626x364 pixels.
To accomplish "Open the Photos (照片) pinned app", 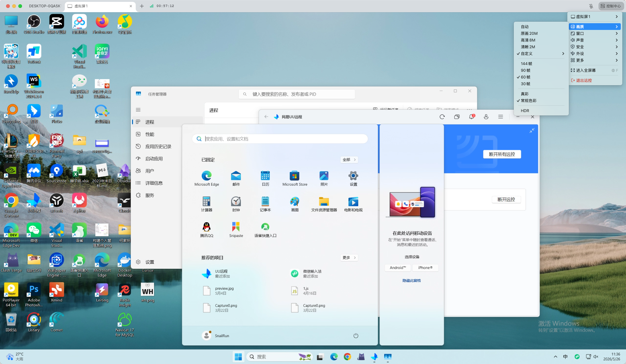I will (x=324, y=178).
